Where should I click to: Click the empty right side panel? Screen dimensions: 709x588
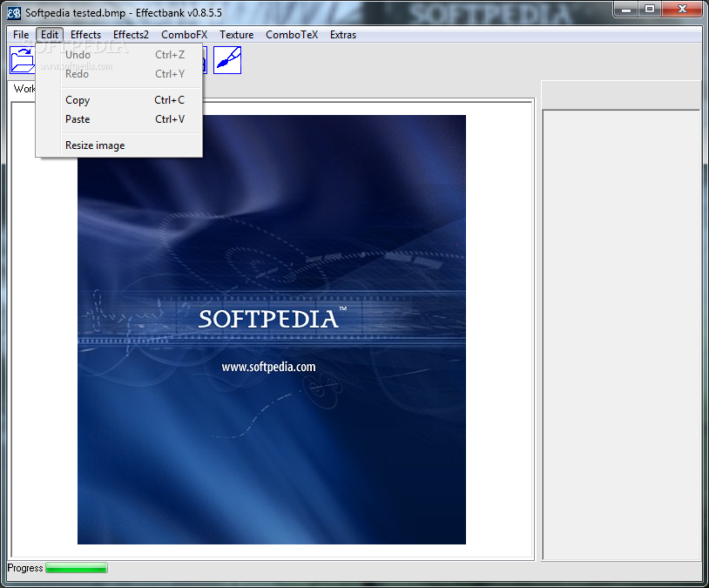[621, 335]
